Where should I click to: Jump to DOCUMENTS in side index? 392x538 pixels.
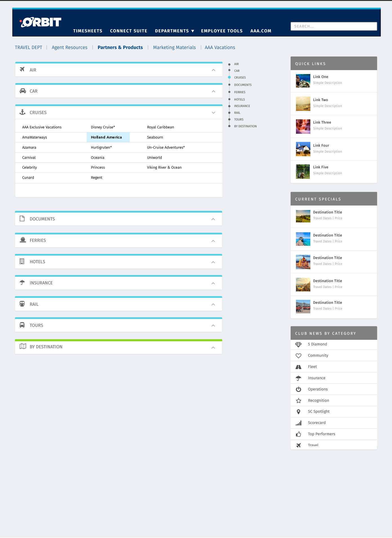[243, 85]
